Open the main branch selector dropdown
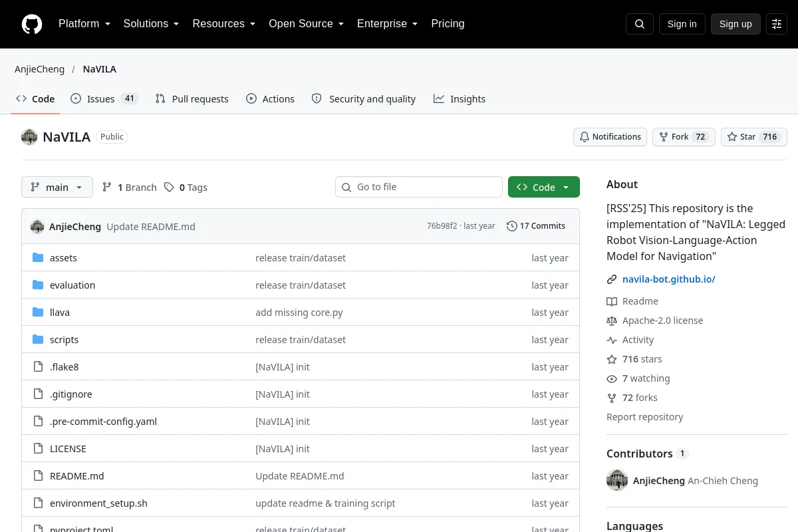 57,188
